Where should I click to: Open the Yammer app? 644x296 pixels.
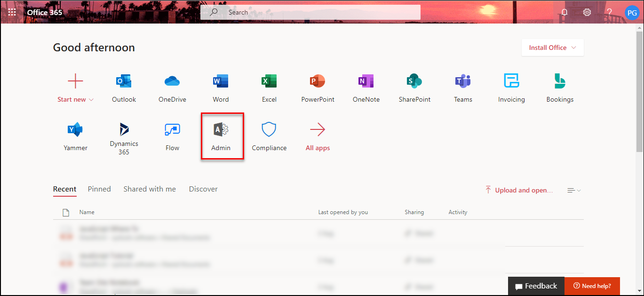tap(75, 136)
